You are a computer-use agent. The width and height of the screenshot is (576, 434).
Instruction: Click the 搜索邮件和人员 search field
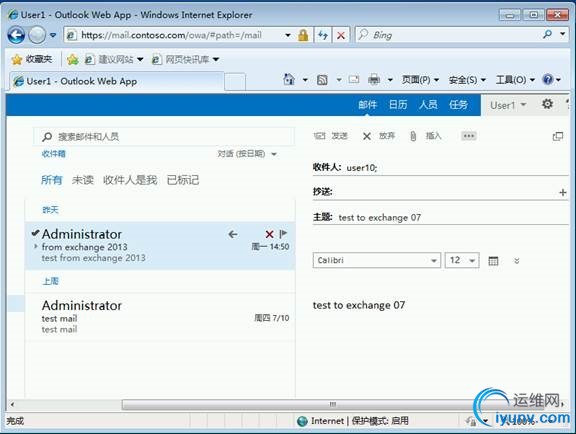[x=164, y=137]
